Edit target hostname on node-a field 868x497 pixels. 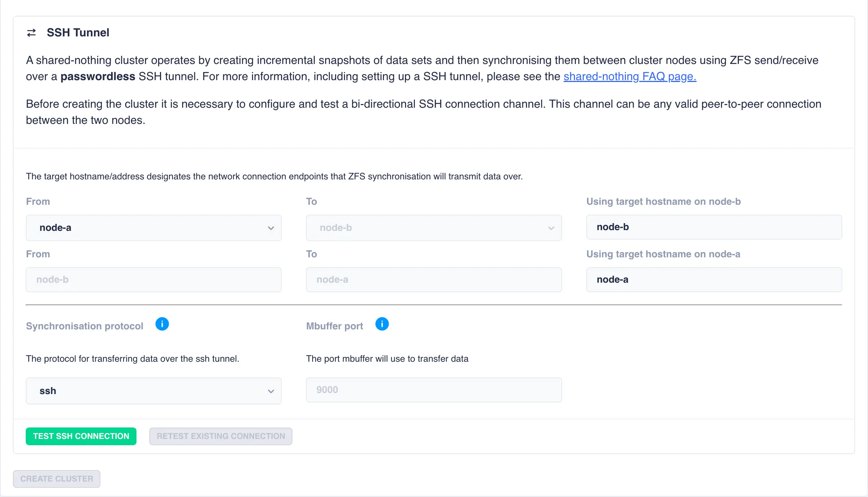click(x=714, y=280)
